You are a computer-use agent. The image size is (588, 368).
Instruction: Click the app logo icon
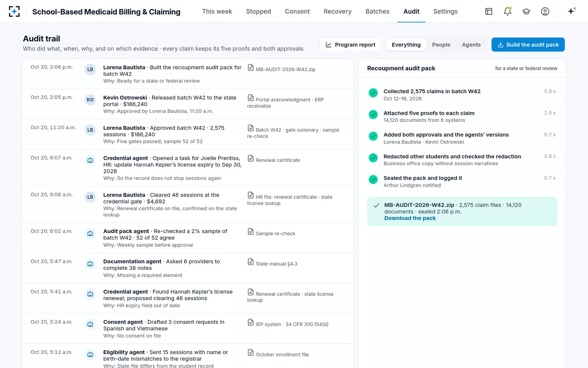click(14, 11)
